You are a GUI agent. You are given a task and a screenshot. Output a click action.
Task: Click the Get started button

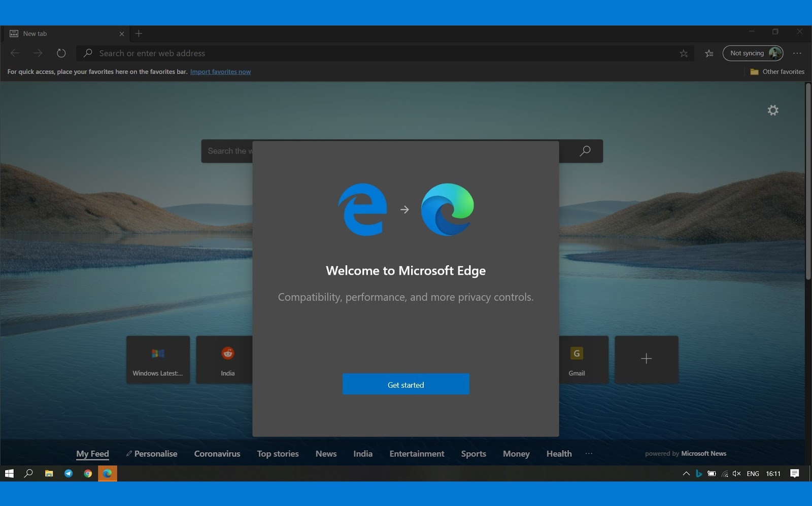point(405,384)
